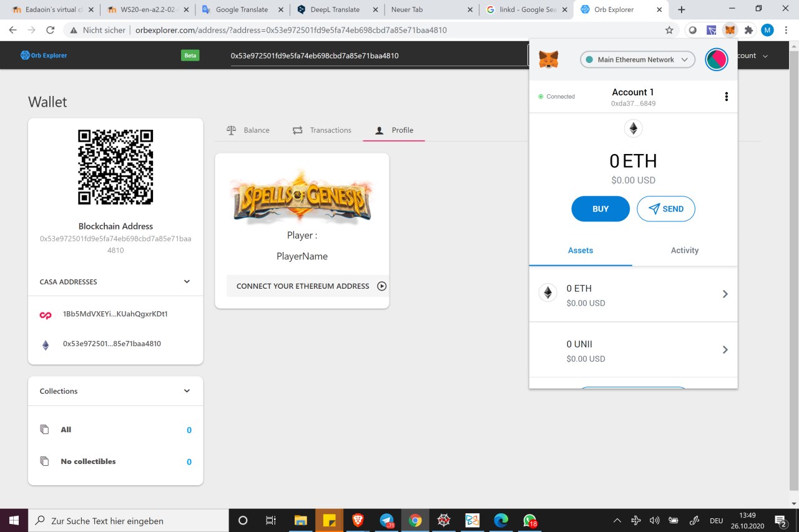799x532 pixels.
Task: Open Telegram from the taskbar
Action: click(387, 520)
